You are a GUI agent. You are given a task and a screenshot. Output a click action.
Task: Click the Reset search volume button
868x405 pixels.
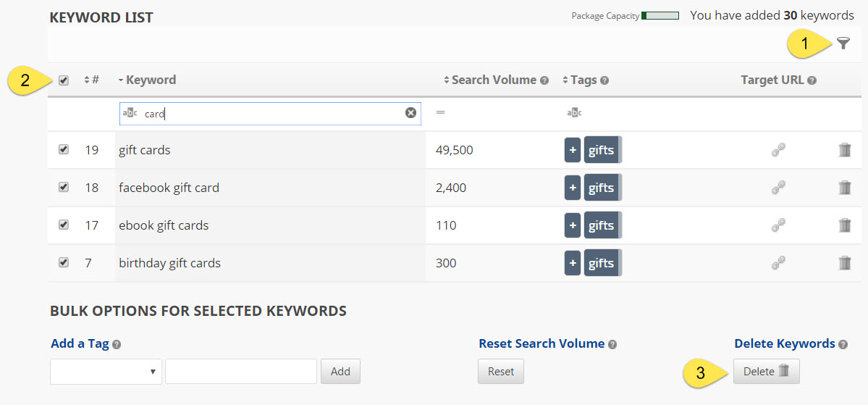tap(500, 372)
